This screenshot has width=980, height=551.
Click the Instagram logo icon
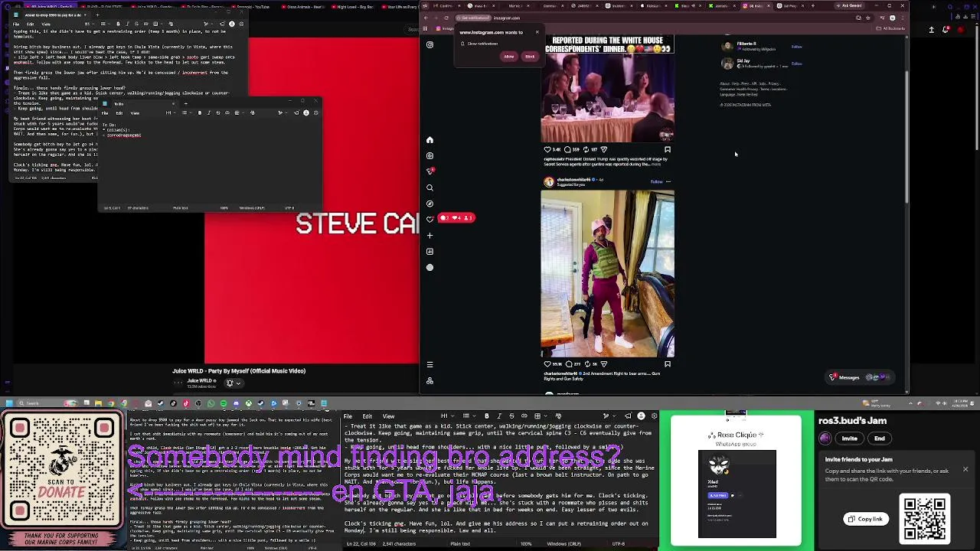click(430, 44)
